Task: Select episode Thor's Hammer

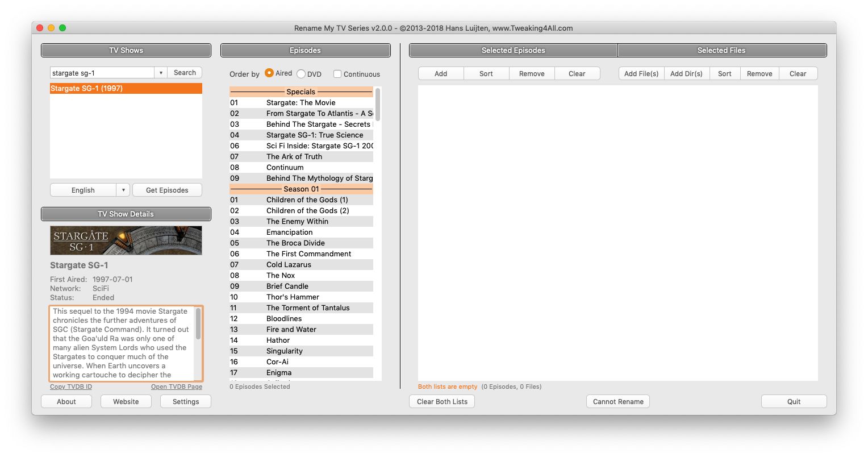Action: pos(301,297)
